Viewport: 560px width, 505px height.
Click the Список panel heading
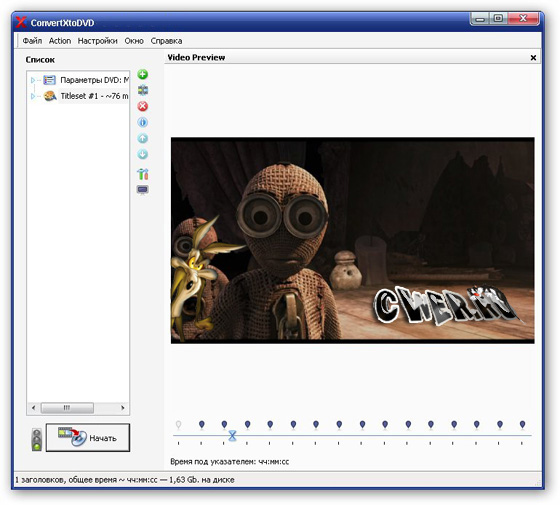40,60
